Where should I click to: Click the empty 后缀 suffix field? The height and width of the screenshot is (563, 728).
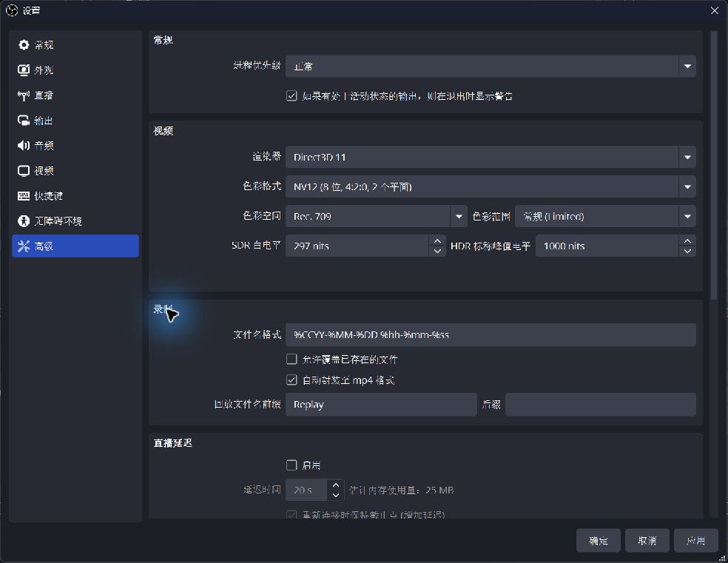(x=600, y=404)
